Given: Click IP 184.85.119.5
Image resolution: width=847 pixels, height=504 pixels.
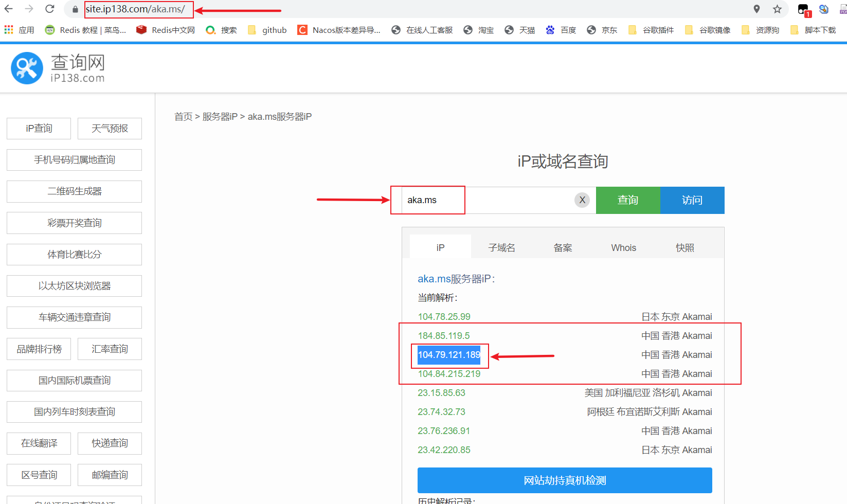Looking at the screenshot, I should [x=444, y=336].
